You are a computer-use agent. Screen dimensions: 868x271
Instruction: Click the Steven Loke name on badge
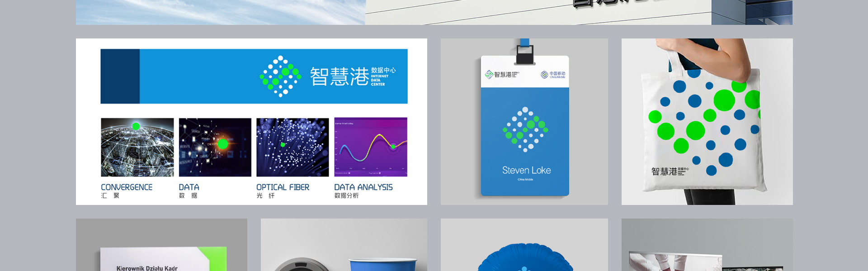(x=526, y=170)
